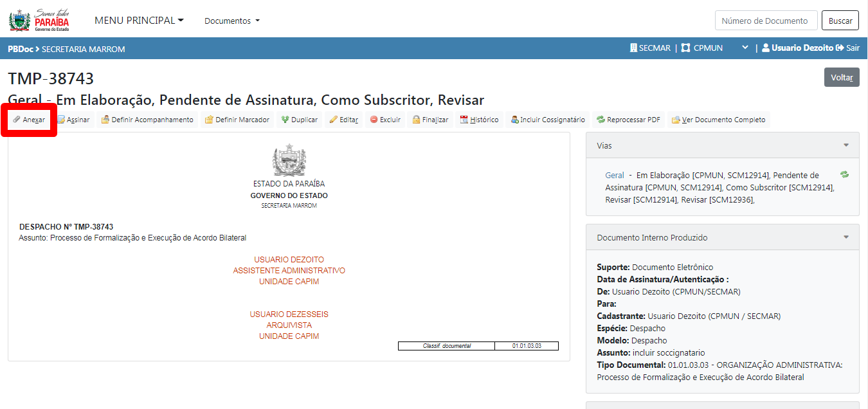This screenshot has height=409, width=868.
Task: Click the Definir Marcador icon
Action: tap(208, 120)
